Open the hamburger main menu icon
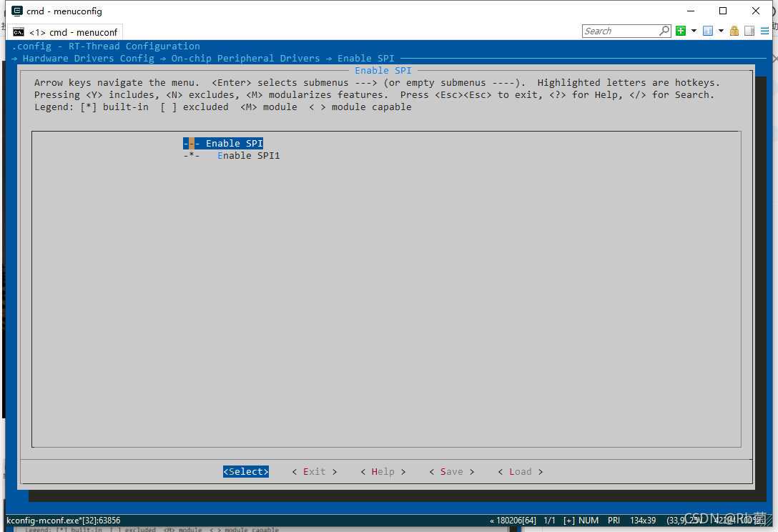This screenshot has height=532, width=778. 765,31
